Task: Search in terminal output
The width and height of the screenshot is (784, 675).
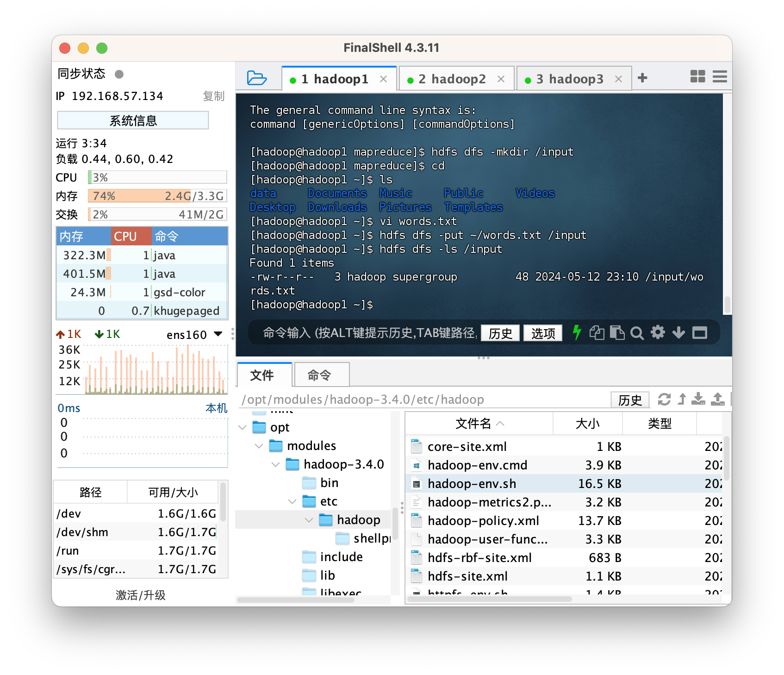Action: [x=637, y=333]
